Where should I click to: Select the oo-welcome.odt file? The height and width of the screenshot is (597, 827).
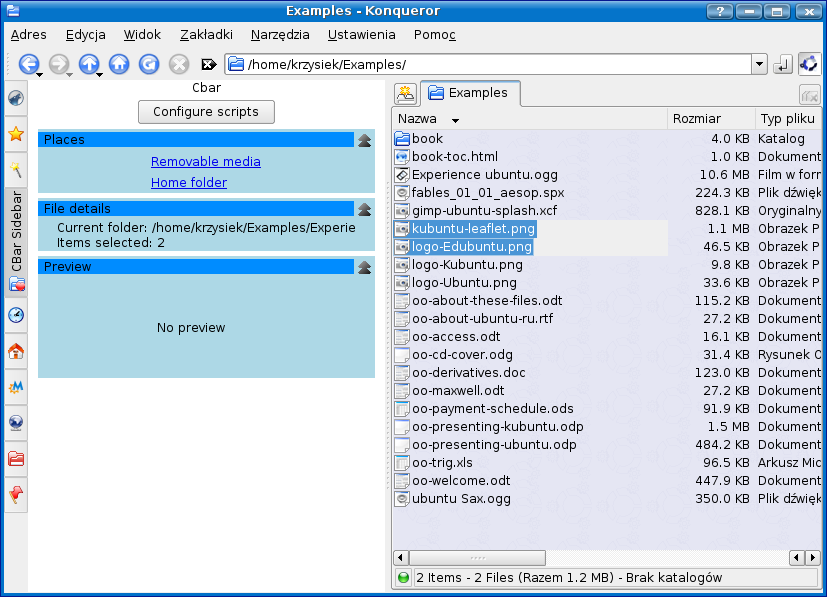(x=461, y=480)
